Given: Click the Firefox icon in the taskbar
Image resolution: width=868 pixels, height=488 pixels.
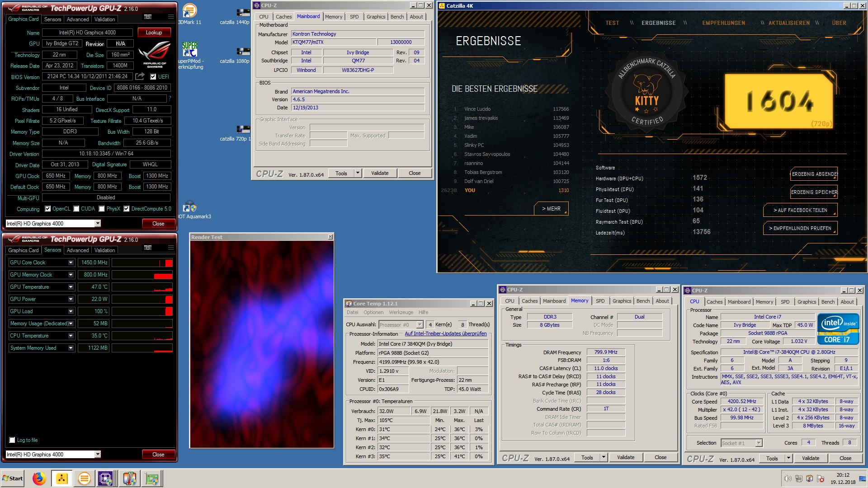Looking at the screenshot, I should tap(39, 479).
